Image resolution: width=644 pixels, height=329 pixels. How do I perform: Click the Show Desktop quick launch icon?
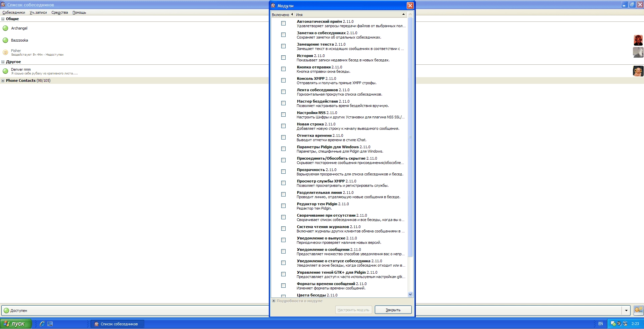coord(50,324)
